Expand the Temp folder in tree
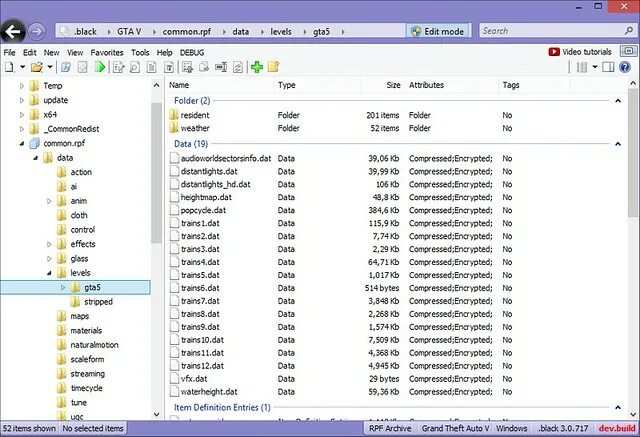Image resolution: width=640 pixels, height=437 pixels. pyautogui.click(x=22, y=86)
